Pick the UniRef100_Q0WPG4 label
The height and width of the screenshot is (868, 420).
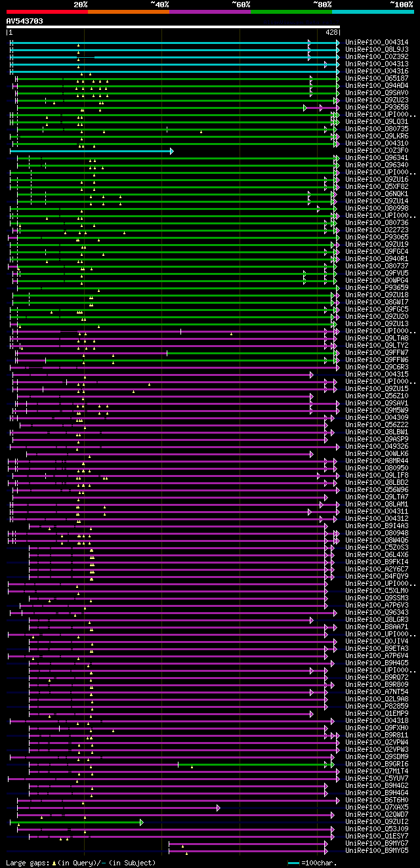377,281
